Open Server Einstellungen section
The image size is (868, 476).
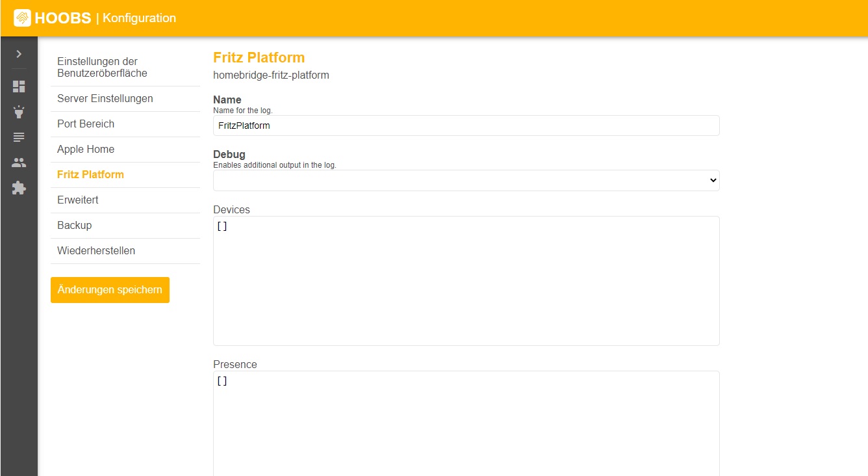[x=105, y=99]
